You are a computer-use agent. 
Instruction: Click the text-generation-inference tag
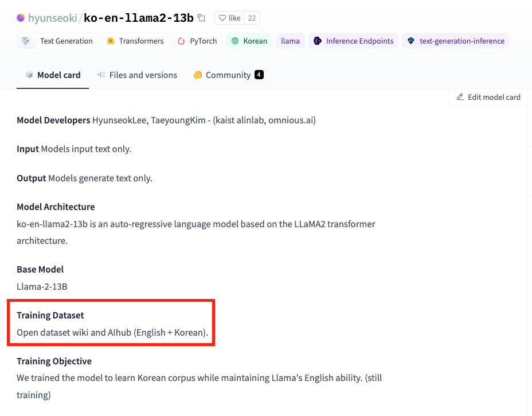[456, 41]
